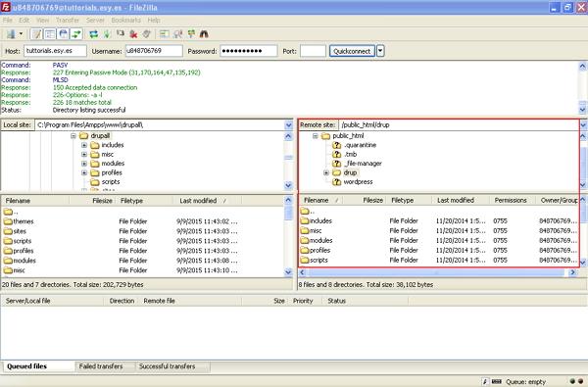Open parent directory in remote file list
This screenshot has width=588, height=387.
click(308, 211)
